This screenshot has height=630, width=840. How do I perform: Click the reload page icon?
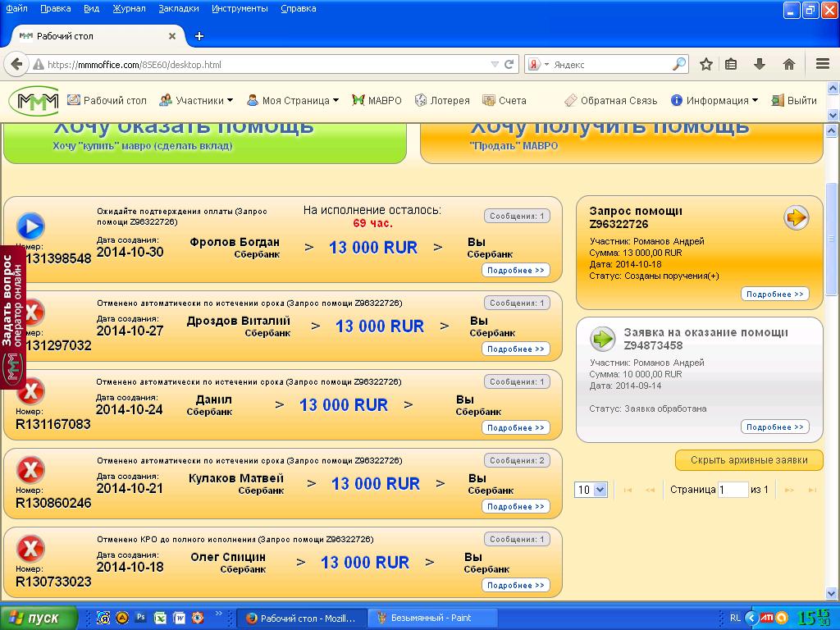(509, 64)
